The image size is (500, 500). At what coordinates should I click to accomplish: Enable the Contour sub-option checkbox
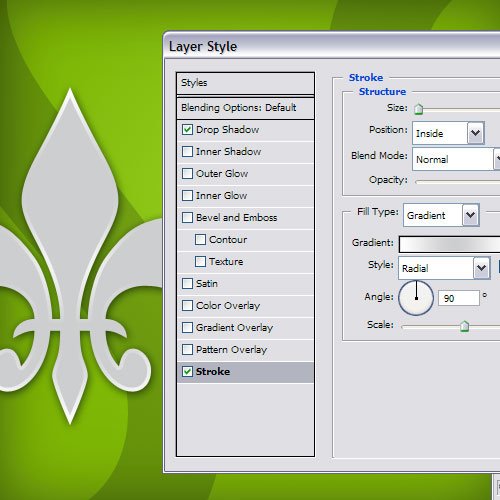[x=200, y=240]
